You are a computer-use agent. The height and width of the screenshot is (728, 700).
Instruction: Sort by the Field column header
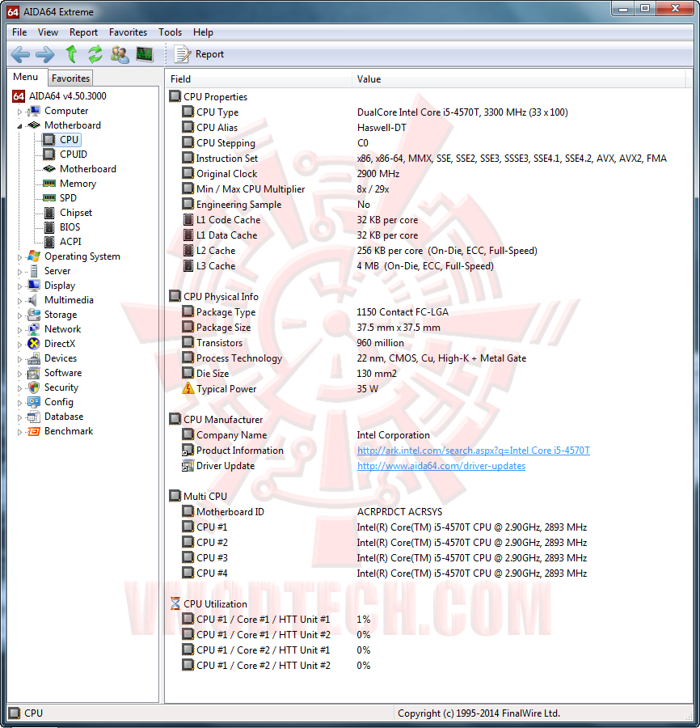259,79
